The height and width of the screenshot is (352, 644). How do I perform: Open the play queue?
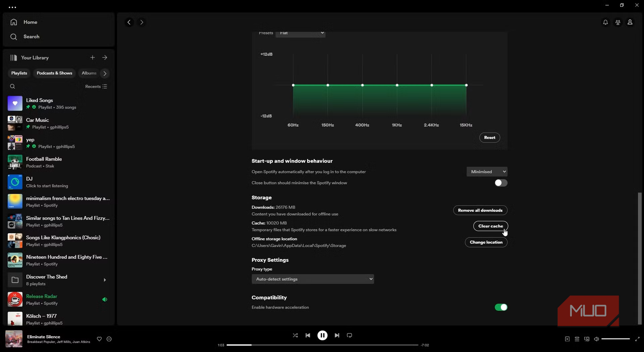tap(577, 339)
